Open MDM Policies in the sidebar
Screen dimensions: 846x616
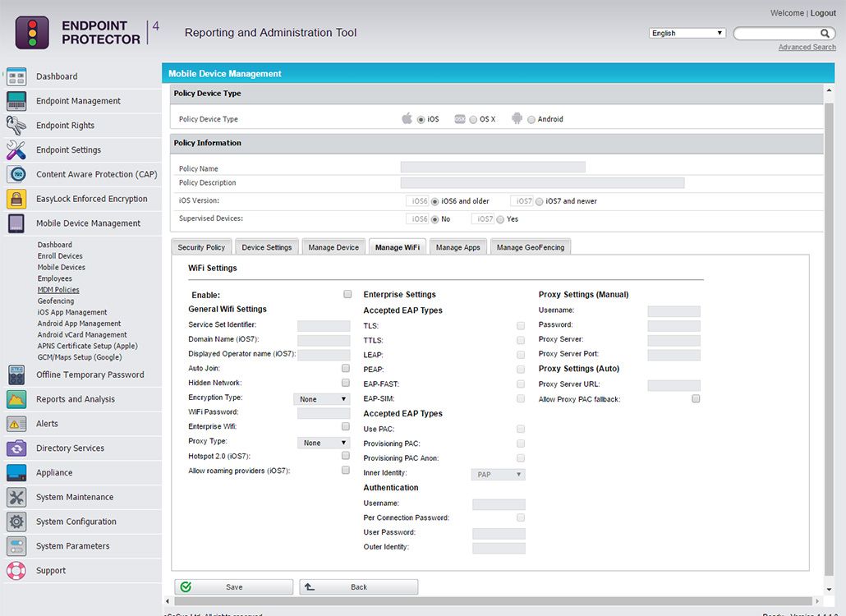coord(58,290)
